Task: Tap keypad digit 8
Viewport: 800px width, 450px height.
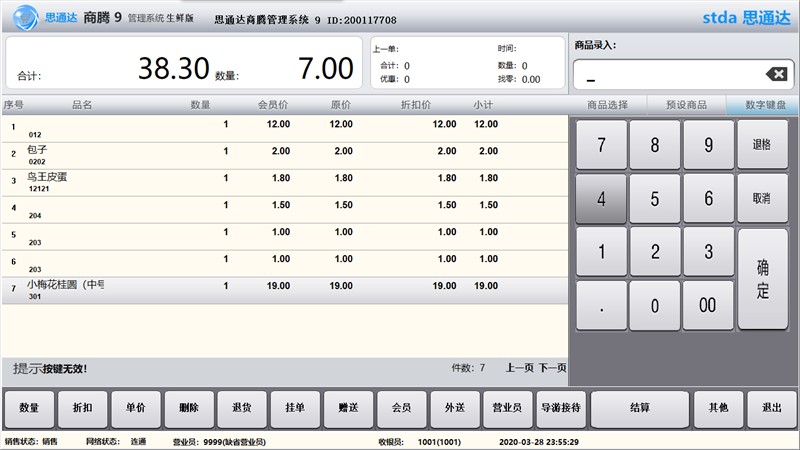Action: 655,145
